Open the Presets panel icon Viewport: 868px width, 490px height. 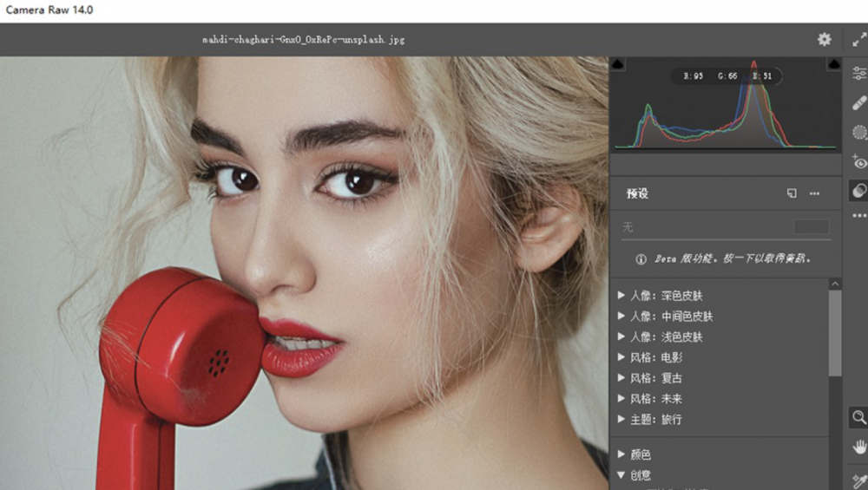859,191
